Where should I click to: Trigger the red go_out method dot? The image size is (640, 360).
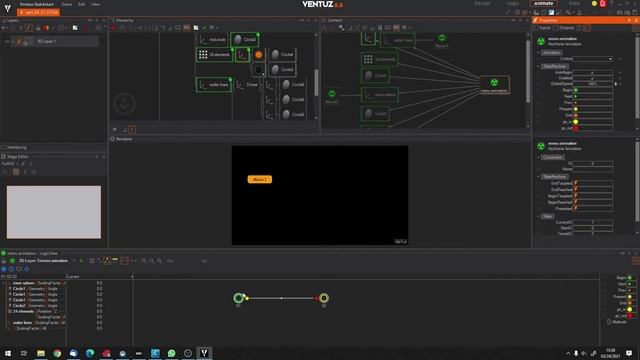[576, 128]
